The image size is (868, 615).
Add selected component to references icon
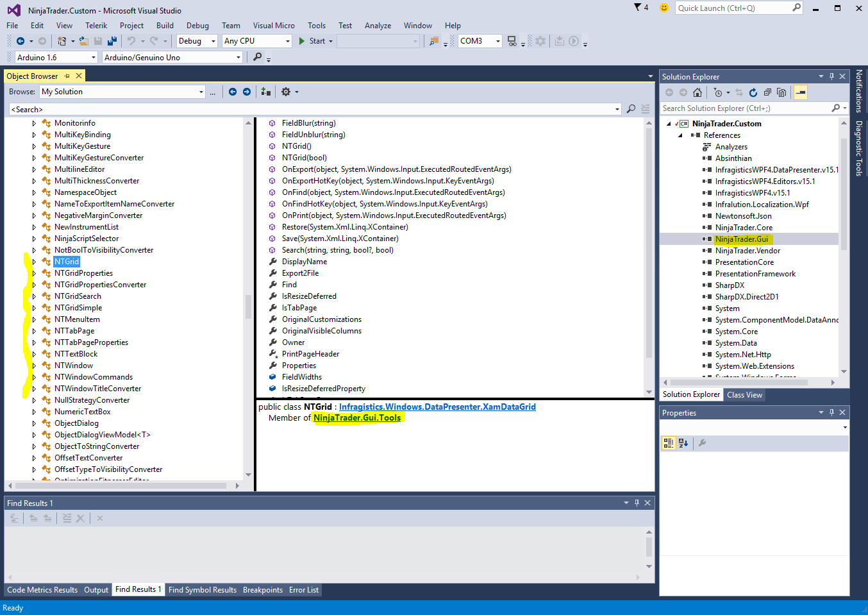click(x=265, y=92)
